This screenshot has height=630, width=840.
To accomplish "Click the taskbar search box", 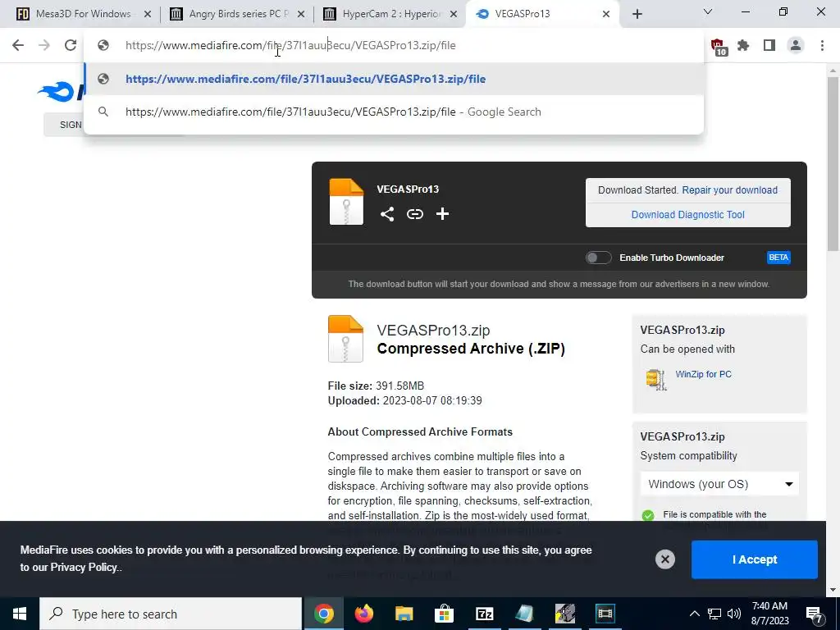I will [171, 614].
